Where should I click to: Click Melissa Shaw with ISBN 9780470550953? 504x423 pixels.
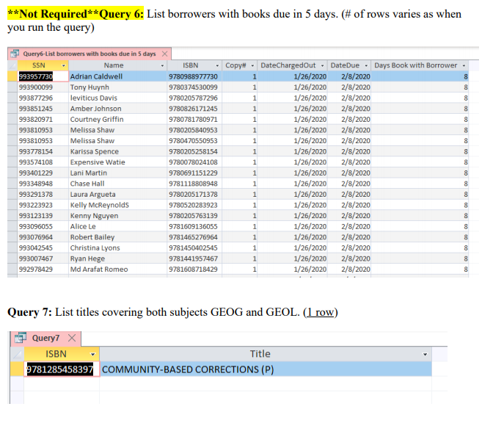tap(92, 141)
